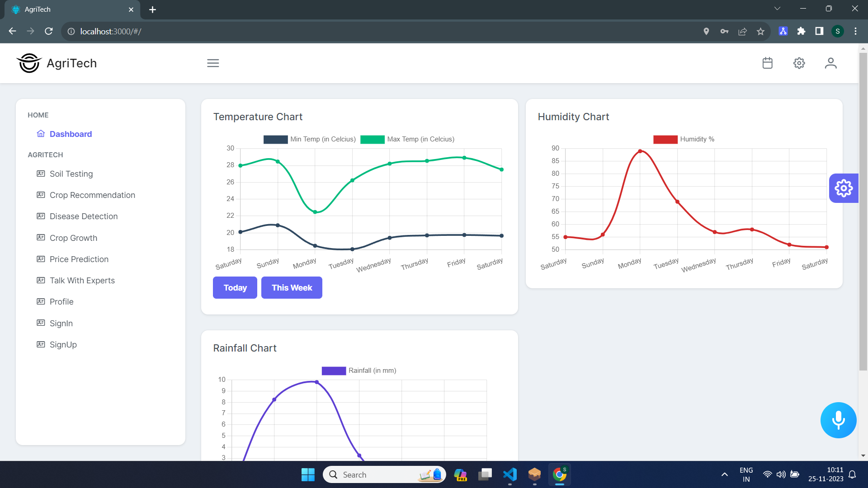Expand the browser tab search chevron
Viewport: 868px width, 488px height.
(777, 9)
